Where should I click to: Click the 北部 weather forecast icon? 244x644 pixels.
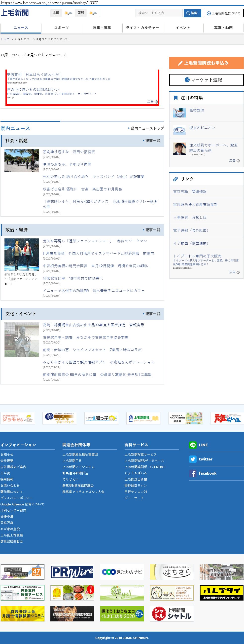[x=68, y=13]
